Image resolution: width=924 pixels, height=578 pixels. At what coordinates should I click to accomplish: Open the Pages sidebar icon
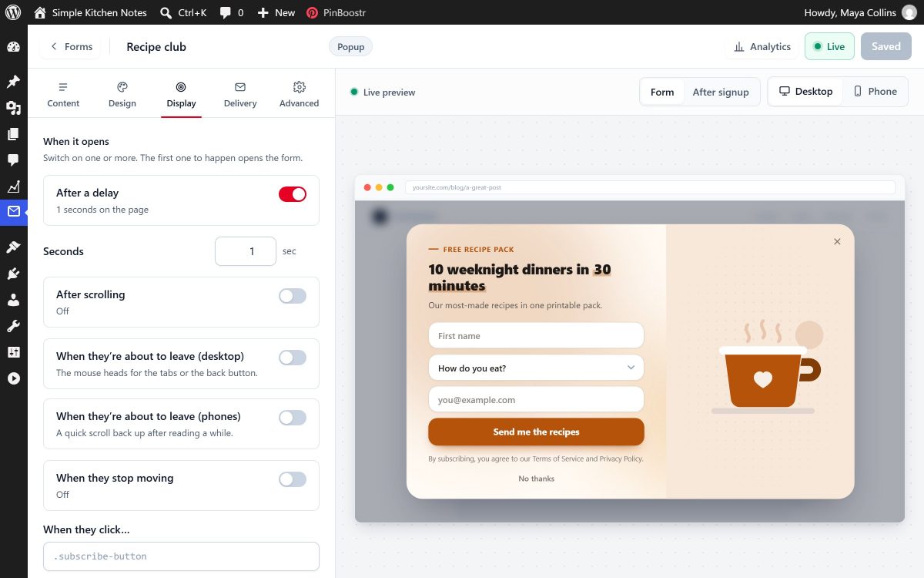click(x=13, y=134)
